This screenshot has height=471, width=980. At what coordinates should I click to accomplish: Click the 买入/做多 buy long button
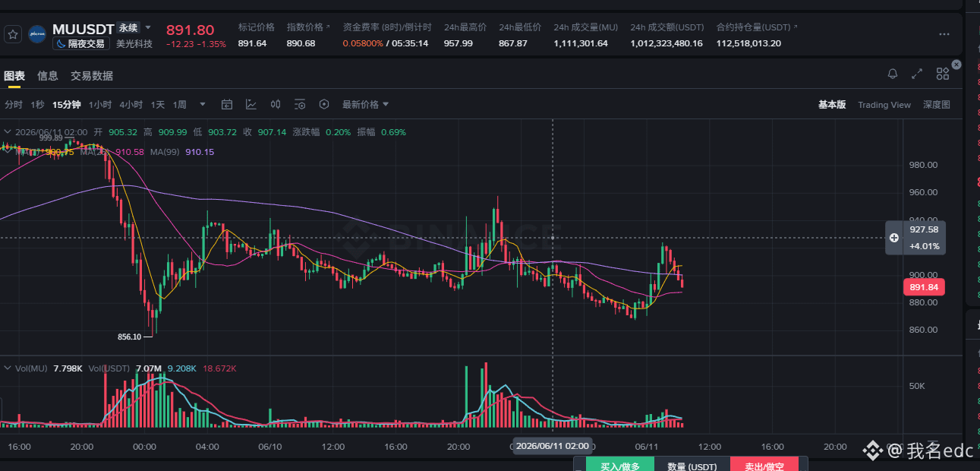(619, 465)
